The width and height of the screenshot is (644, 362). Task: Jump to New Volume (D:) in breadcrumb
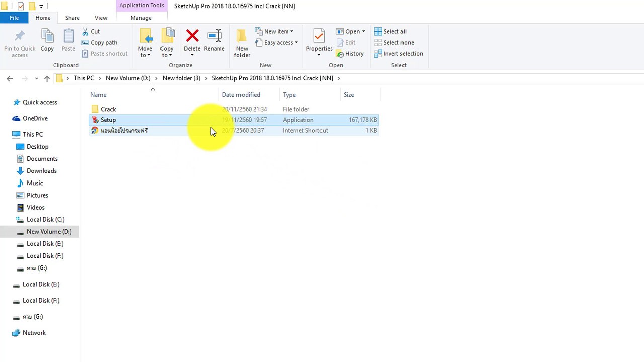pyautogui.click(x=128, y=78)
